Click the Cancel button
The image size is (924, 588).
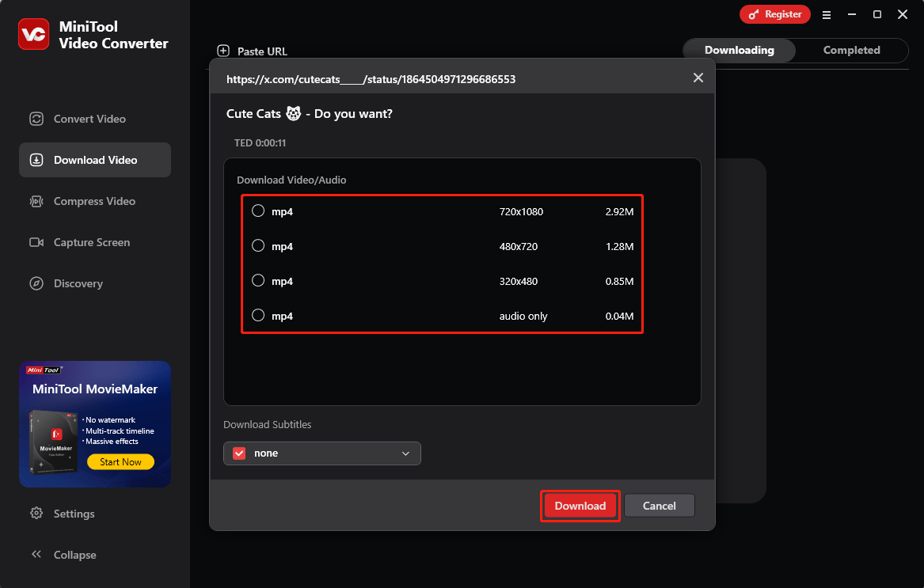tap(659, 506)
